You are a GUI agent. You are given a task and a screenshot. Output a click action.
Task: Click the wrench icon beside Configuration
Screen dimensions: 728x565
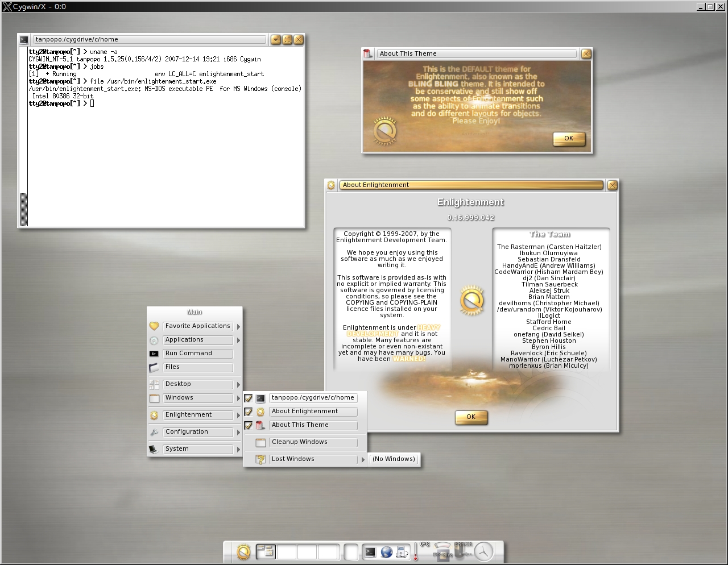tap(154, 433)
